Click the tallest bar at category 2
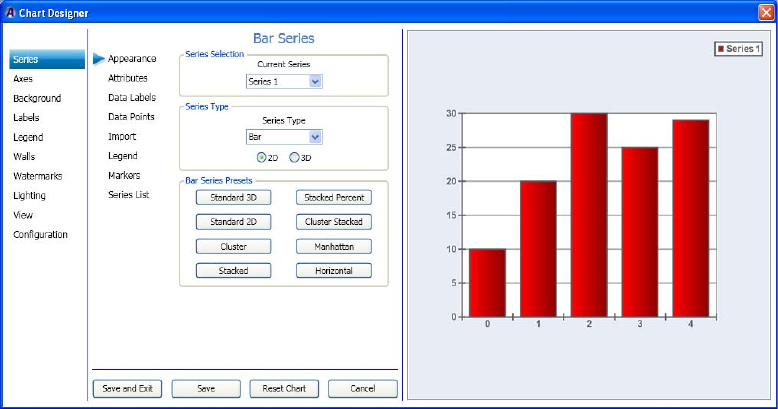The image size is (778, 409). (x=589, y=215)
